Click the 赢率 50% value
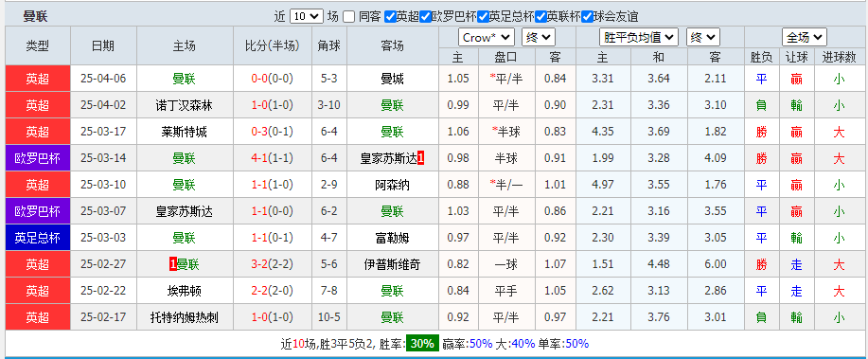This screenshot has height=359, width=868. pyautogui.click(x=481, y=344)
